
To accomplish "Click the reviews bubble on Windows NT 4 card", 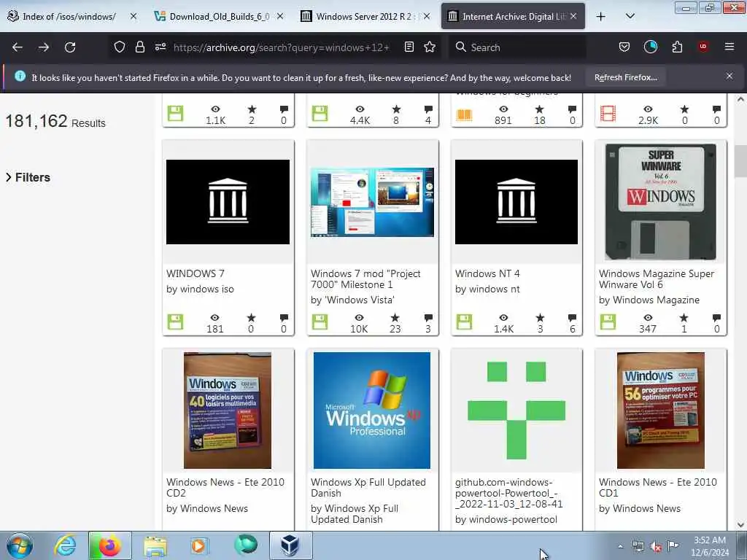I will (x=572, y=318).
